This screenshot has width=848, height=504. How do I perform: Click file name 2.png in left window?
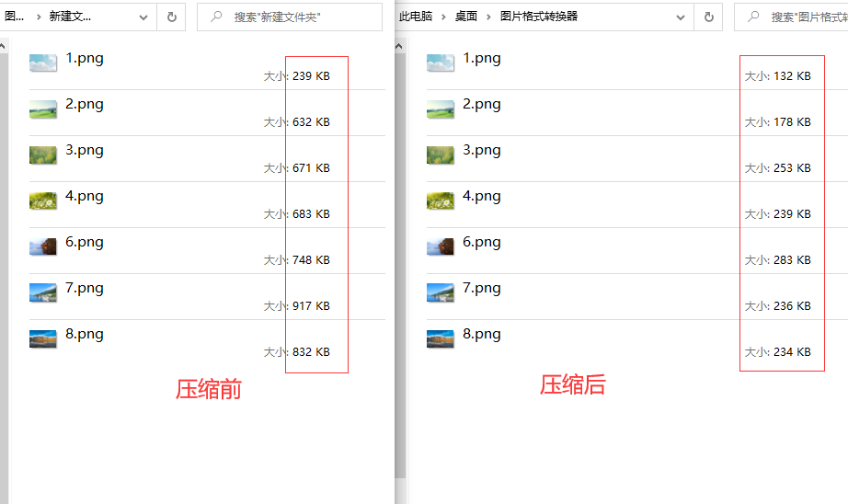tap(85, 104)
